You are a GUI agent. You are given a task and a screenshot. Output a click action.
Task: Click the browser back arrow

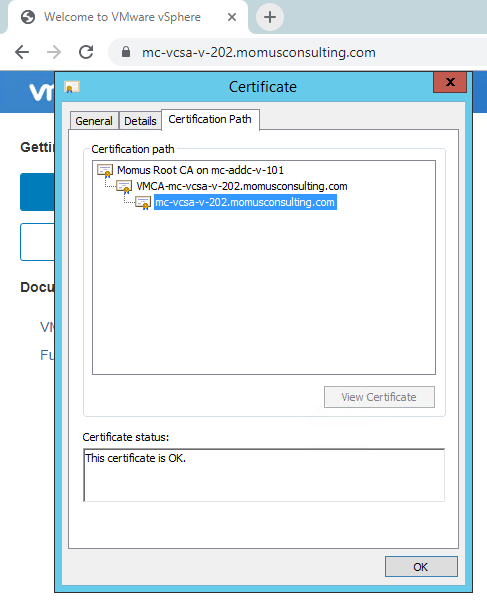pyautogui.click(x=22, y=52)
